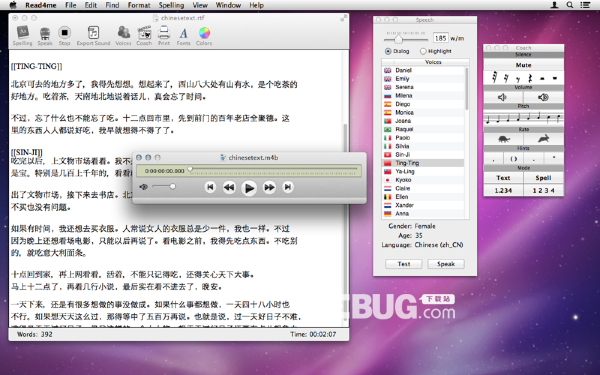600x375 pixels.
Task: Open the File menu
Action: [x=70, y=5]
